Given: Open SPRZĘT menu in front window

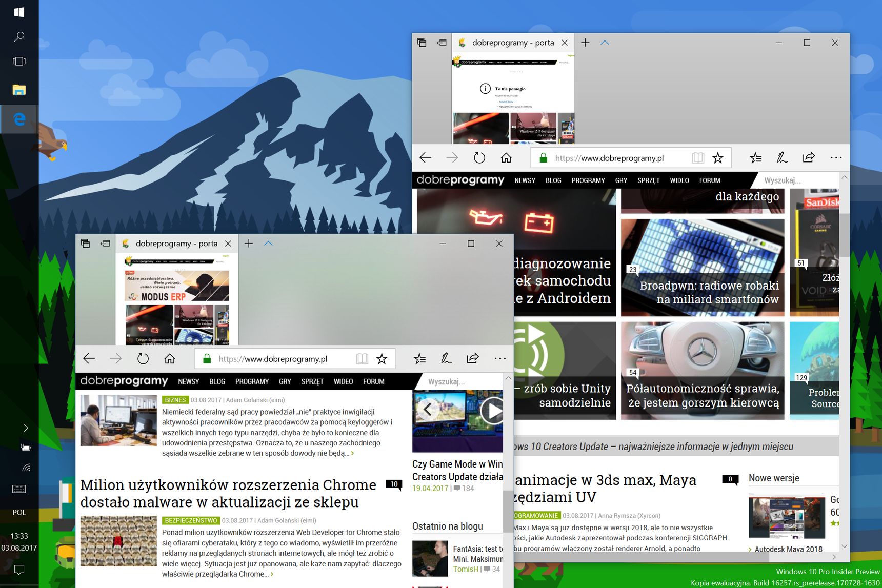Looking at the screenshot, I should click(x=312, y=381).
